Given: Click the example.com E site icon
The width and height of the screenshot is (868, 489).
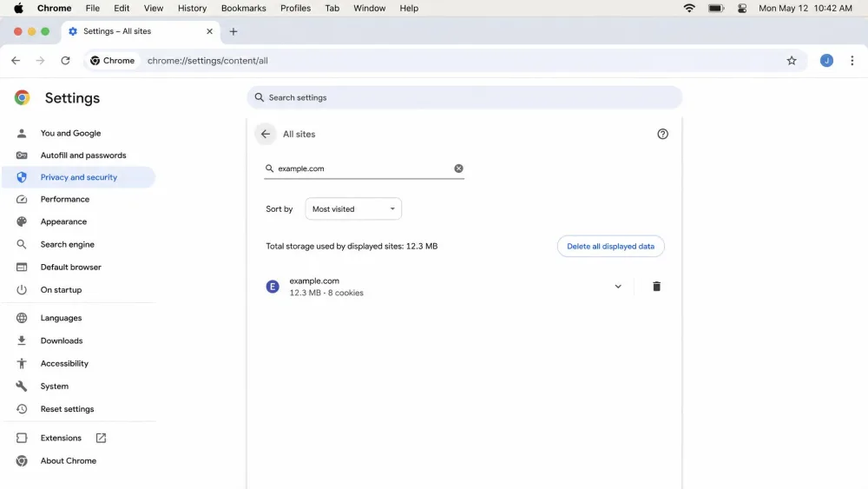Looking at the screenshot, I should [x=273, y=287].
